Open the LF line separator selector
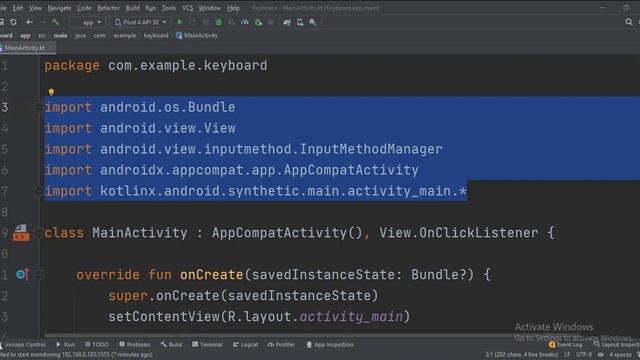Viewport: 640px width, 360px height. pyautogui.click(x=567, y=355)
